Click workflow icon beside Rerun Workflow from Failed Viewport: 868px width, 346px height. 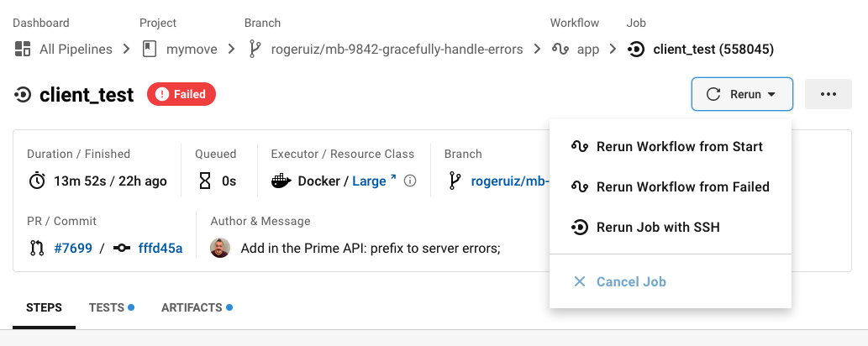pyautogui.click(x=579, y=187)
